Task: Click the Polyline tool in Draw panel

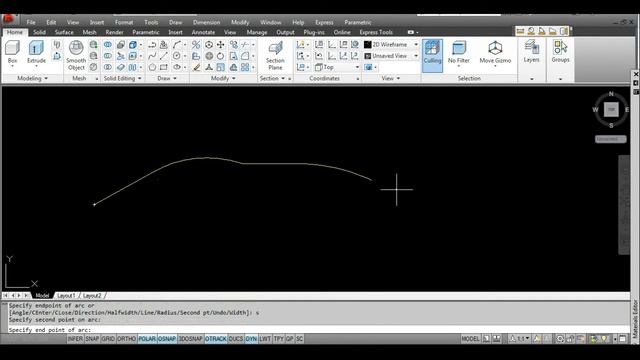Action: [152, 44]
